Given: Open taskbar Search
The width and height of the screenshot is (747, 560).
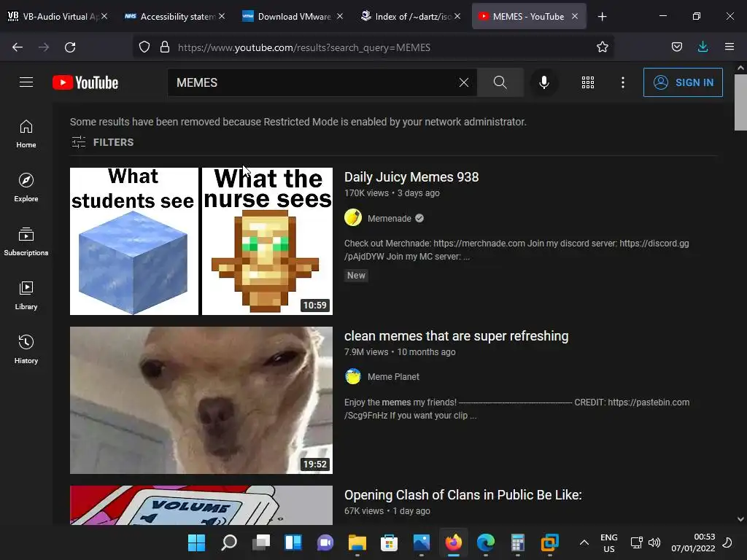Looking at the screenshot, I should [x=228, y=542].
